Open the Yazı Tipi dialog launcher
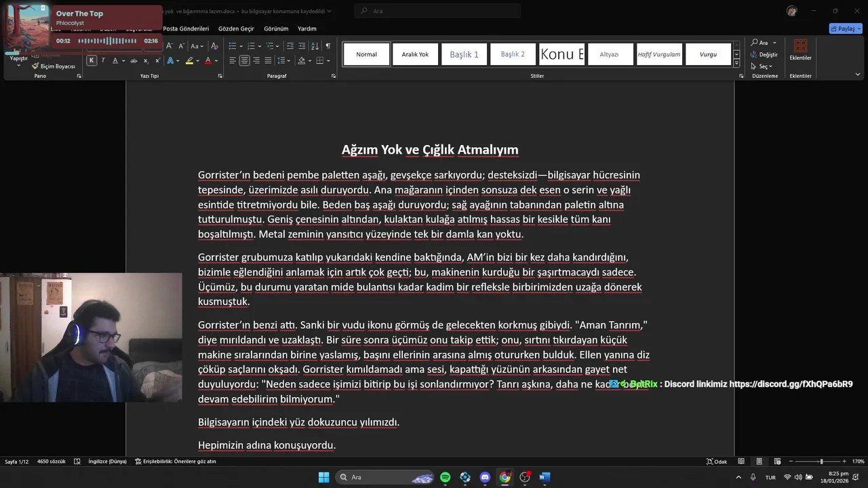The height and width of the screenshot is (488, 868). pos(220,76)
